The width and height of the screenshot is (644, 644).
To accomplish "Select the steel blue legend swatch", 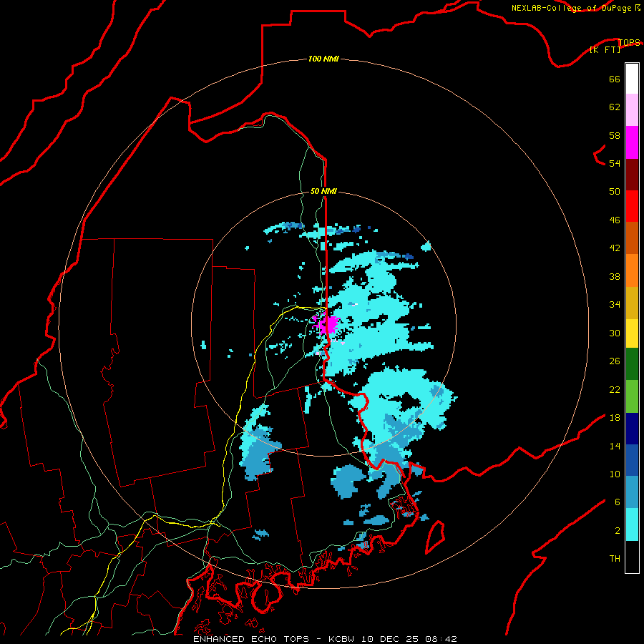I will (x=632, y=492).
